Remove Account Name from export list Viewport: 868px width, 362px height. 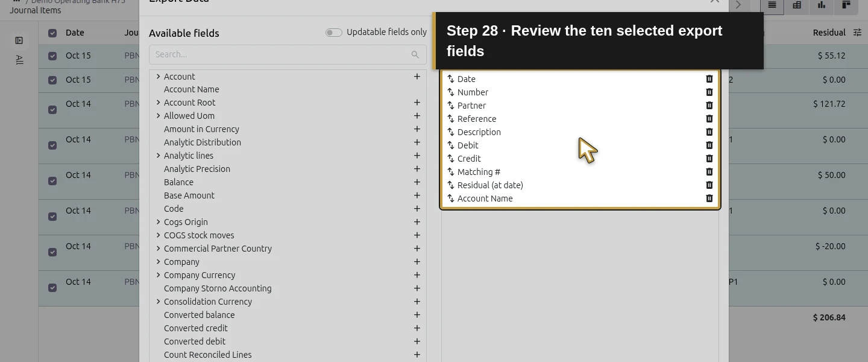pyautogui.click(x=709, y=198)
